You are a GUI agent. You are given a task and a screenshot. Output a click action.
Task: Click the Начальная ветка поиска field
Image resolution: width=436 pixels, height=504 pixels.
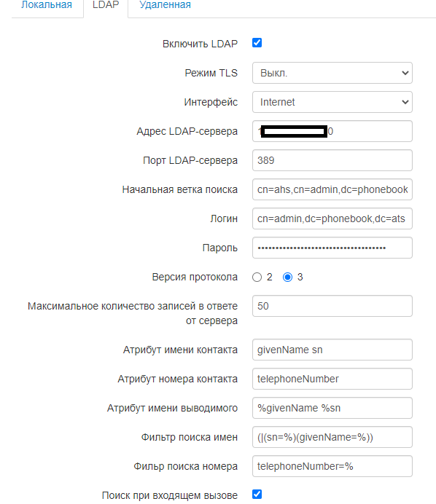(332, 189)
